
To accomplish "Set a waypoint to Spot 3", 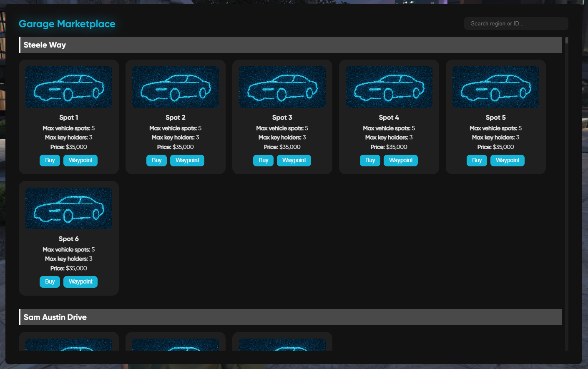I will click(294, 160).
